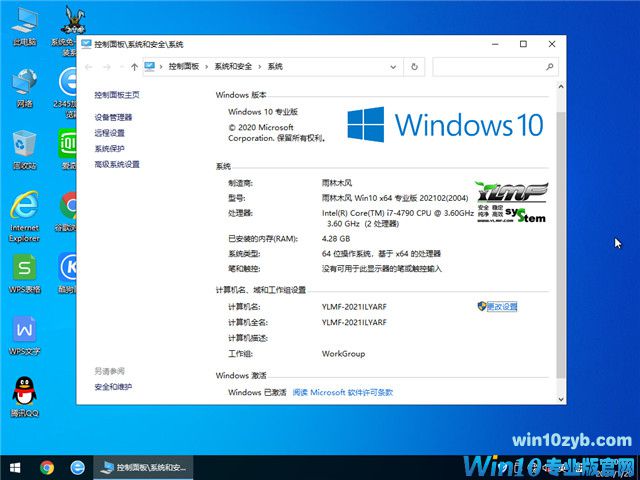Click the scrollbar down arrow
This screenshot has height=480, width=640.
pos(560,399)
